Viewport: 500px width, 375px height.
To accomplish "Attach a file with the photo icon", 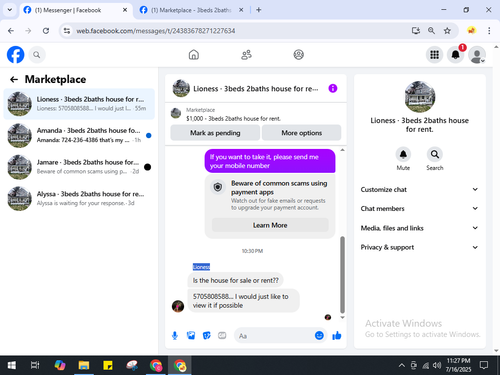I will [191, 336].
